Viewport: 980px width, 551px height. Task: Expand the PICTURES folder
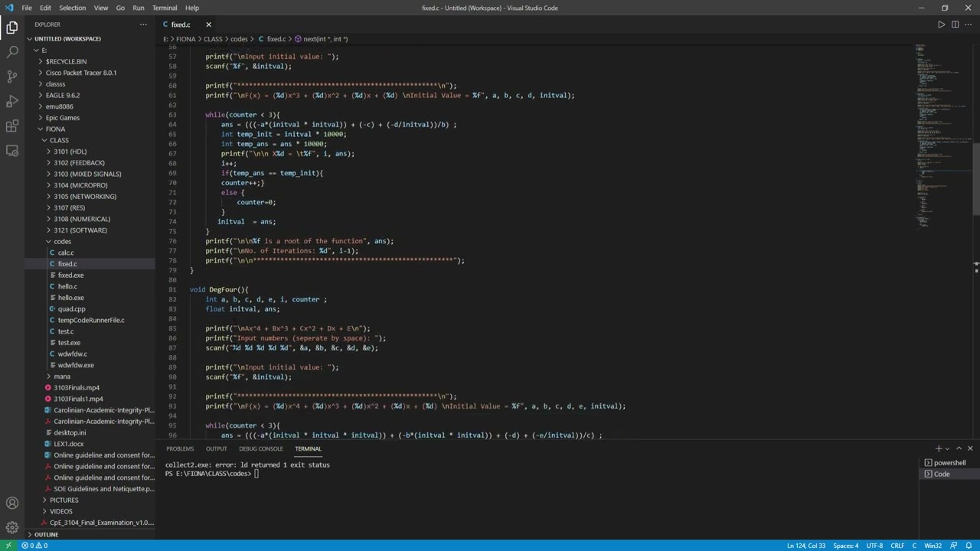pos(64,500)
